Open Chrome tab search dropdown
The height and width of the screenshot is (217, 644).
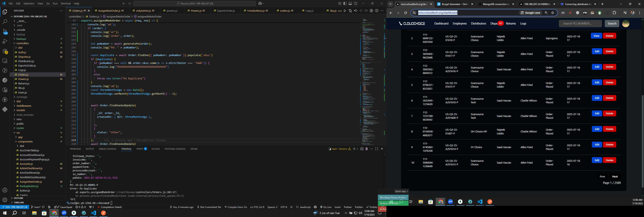(x=390, y=4)
